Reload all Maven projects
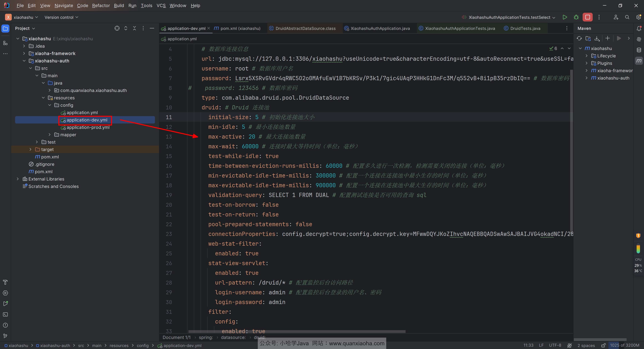644x349 pixels. 579,38
